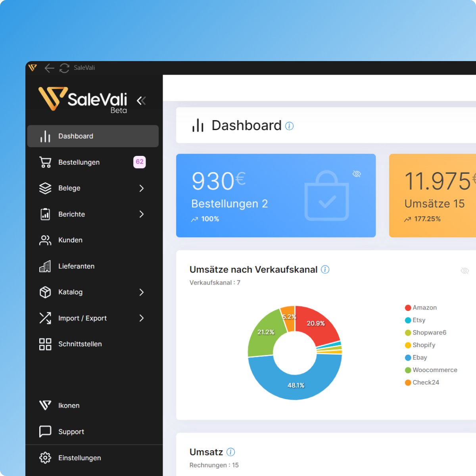Click the Kunden people icon
The height and width of the screenshot is (476, 476).
tap(45, 240)
